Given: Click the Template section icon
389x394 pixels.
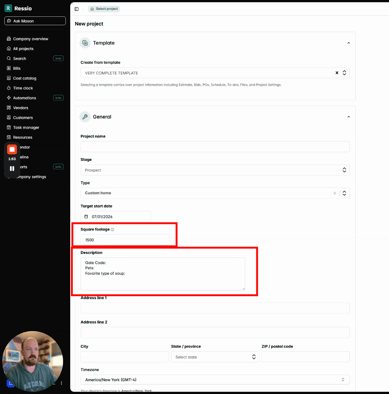Looking at the screenshot, I should pyautogui.click(x=85, y=43).
